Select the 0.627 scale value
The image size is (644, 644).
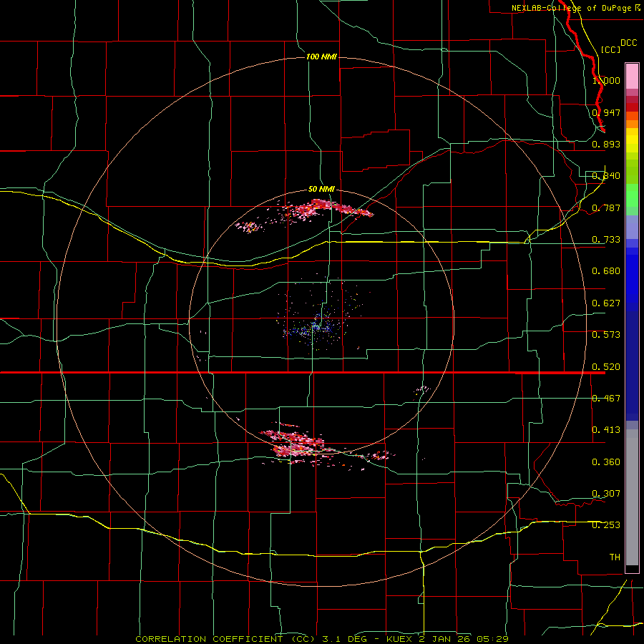(x=606, y=303)
